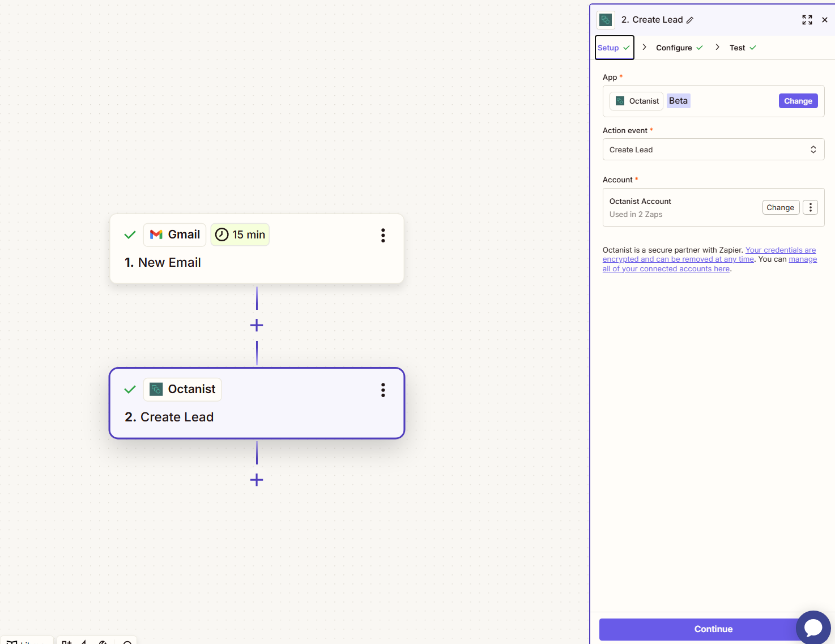Switch to the Configure tab
The height and width of the screenshot is (644, 835).
pyautogui.click(x=674, y=48)
